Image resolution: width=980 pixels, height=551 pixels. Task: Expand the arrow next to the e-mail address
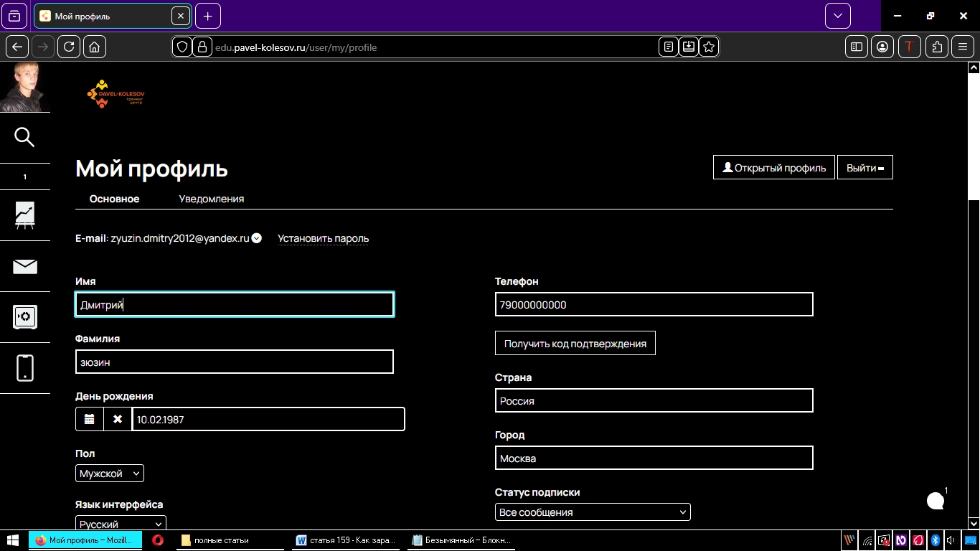pyautogui.click(x=257, y=239)
